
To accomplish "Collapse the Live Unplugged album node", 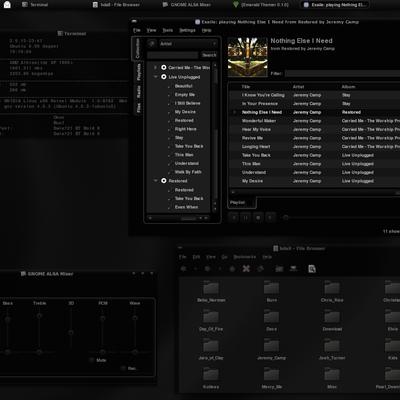I will point(155,77).
